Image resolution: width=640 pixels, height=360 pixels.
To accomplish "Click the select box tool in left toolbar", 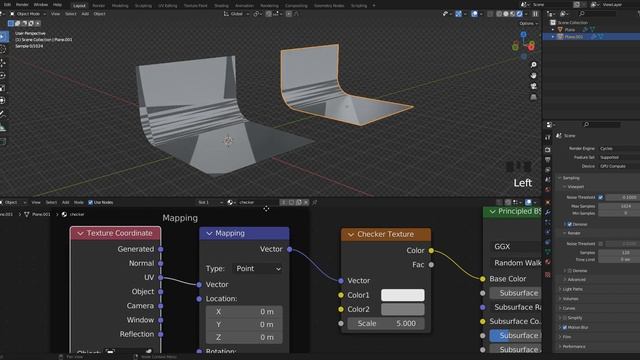I will (x=3, y=37).
